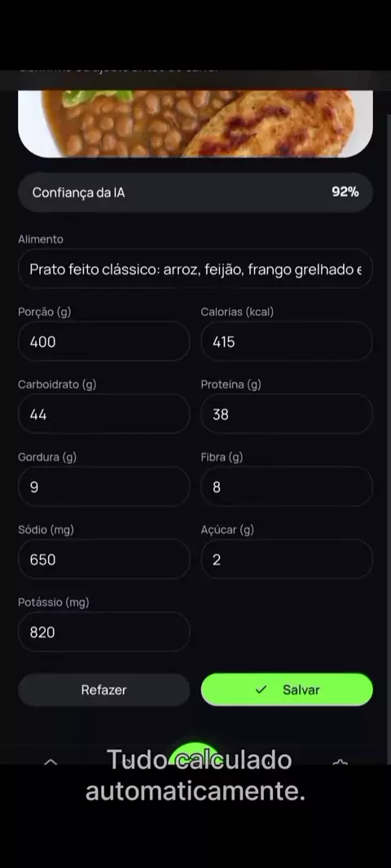
Task: Tap the green center button in bottom navigation
Action: (195, 754)
